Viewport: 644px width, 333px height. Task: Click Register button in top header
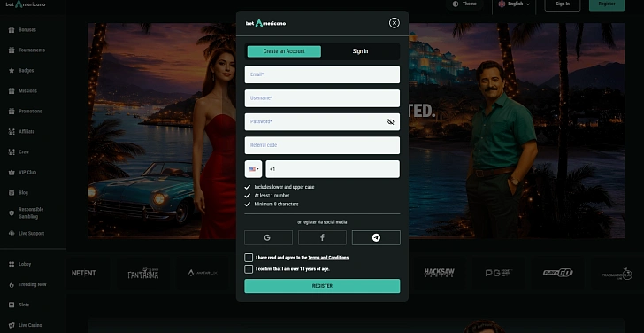click(x=607, y=4)
